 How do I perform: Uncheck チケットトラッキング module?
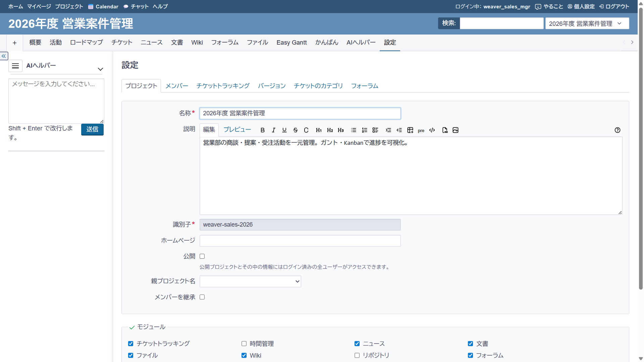[131, 344]
